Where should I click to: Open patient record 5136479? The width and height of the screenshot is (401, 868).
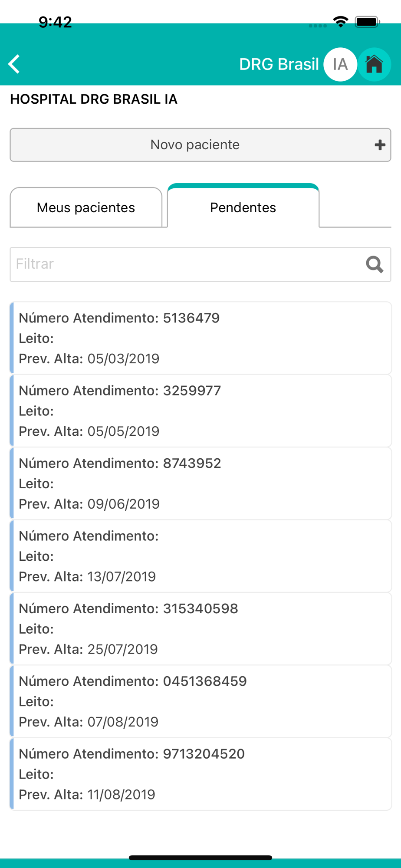(200, 338)
